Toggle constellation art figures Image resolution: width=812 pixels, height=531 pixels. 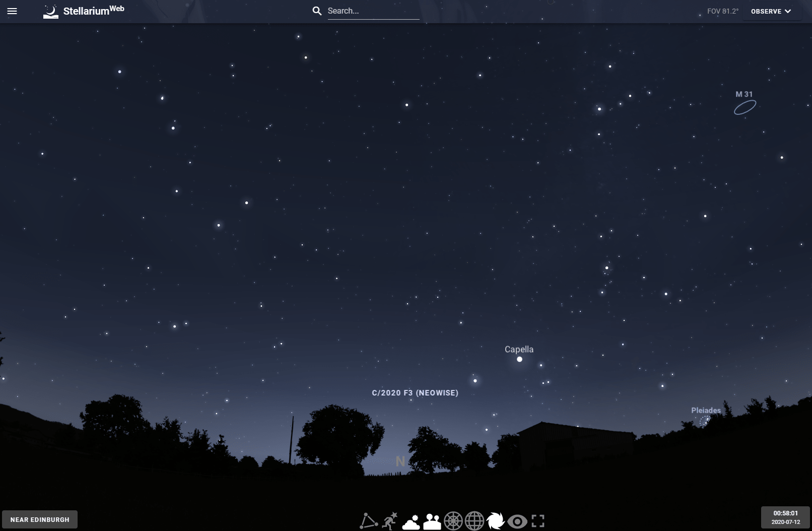pos(390,521)
